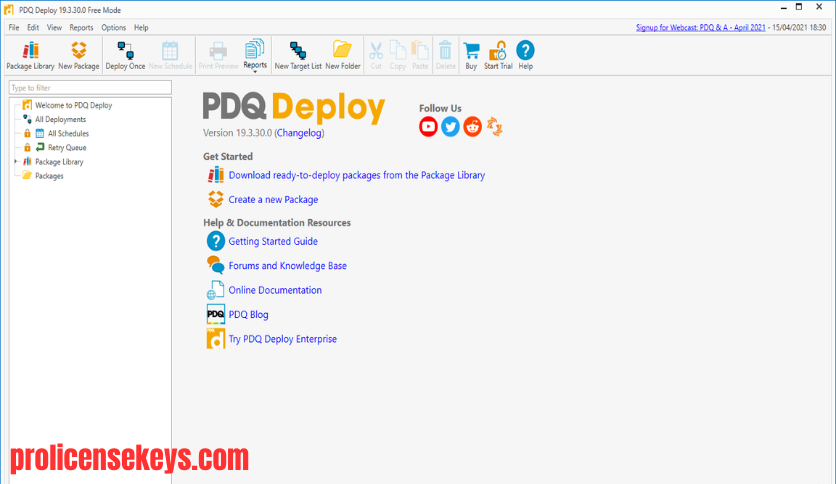Create a New Folder from toolbar

tap(343, 55)
